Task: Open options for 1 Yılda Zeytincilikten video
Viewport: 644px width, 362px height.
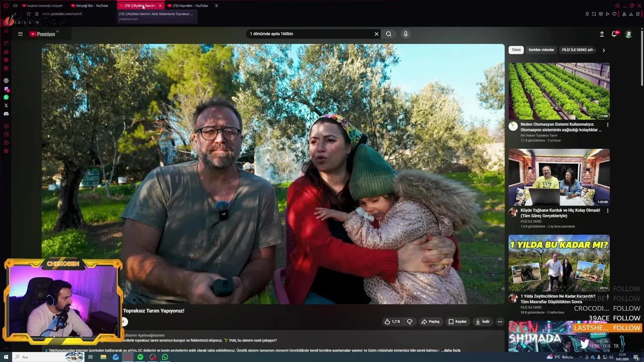Action: point(607,297)
